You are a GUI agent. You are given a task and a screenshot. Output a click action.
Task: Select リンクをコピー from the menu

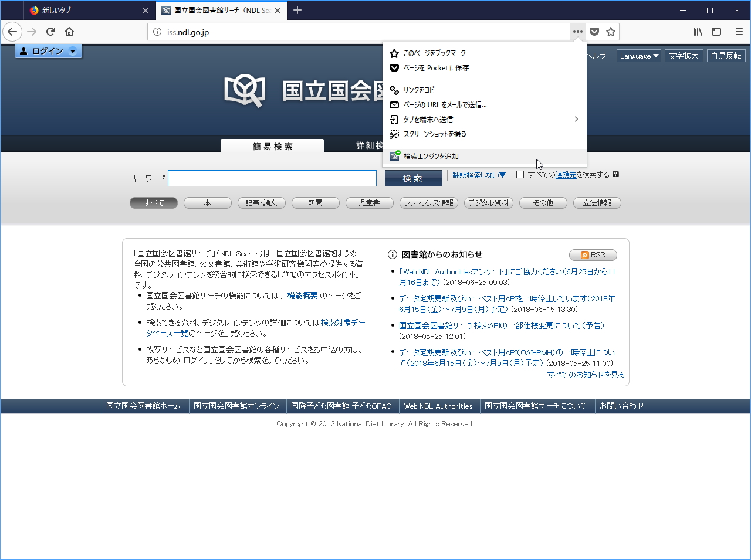point(485,90)
